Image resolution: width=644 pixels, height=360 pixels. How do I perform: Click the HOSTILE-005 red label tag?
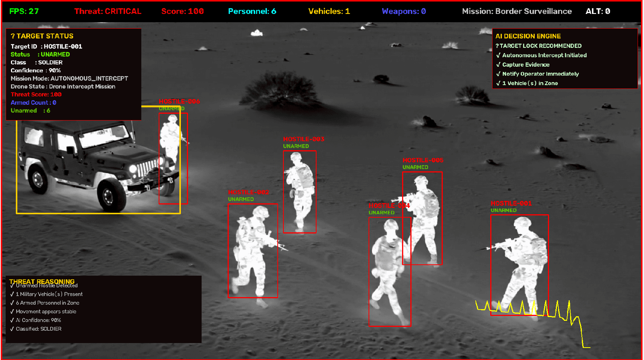423,160
